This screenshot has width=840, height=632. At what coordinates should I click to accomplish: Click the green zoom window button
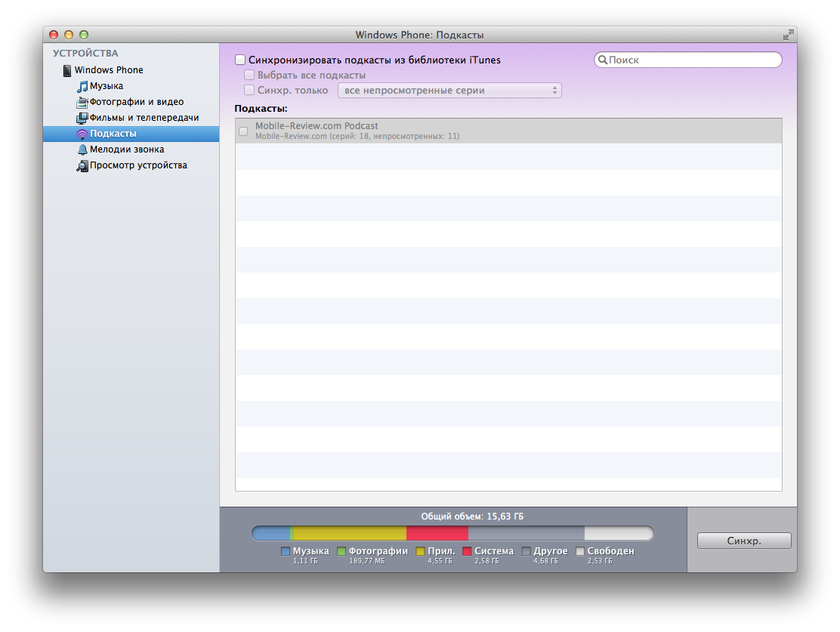(x=84, y=35)
